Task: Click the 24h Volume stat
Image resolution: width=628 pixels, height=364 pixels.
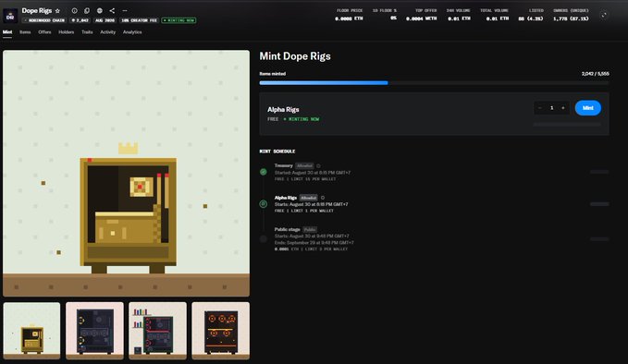Action: point(459,15)
